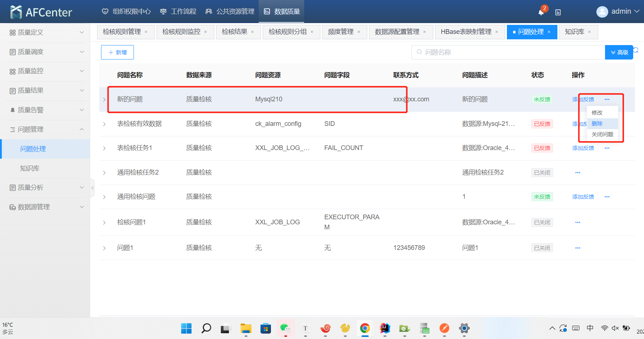Open 知识库 in the sidebar
Screen dimensions: 644x339
[30, 168]
